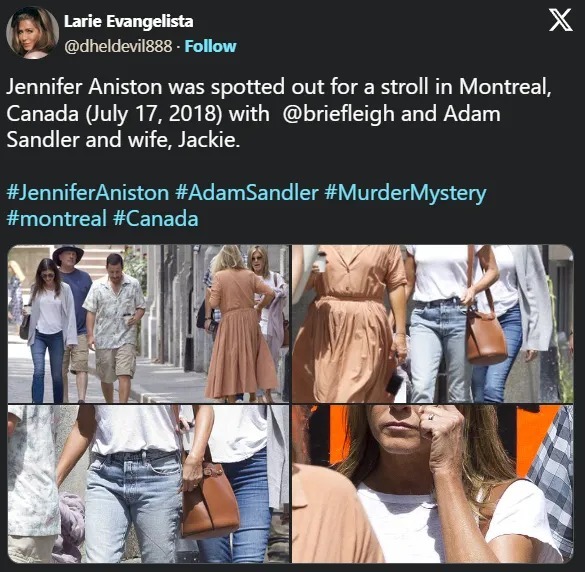Follow the @dheldevil888 account
Viewport: 585px width, 572px height.
(x=210, y=46)
